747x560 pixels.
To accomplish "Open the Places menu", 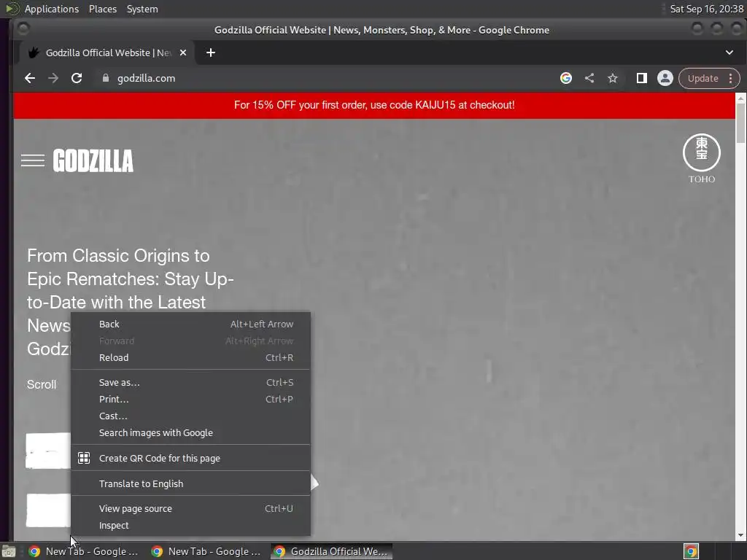I will [102, 9].
